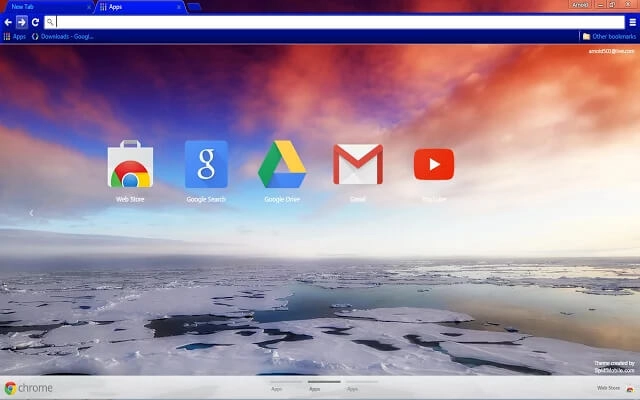Open the YouTube app icon
Image resolution: width=640 pixels, height=400 pixels.
point(434,164)
